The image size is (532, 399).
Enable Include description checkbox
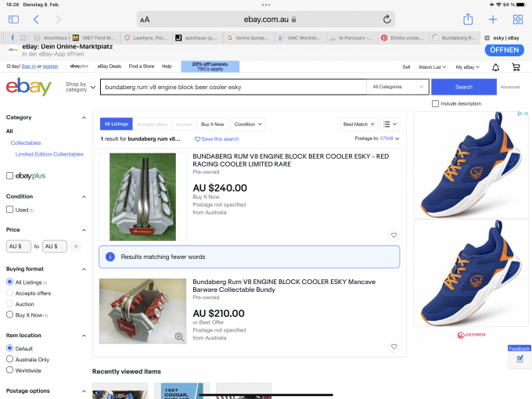[435, 103]
